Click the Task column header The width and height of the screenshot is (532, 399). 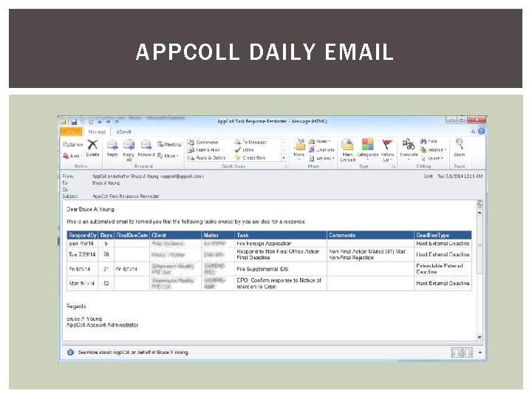(x=281, y=235)
